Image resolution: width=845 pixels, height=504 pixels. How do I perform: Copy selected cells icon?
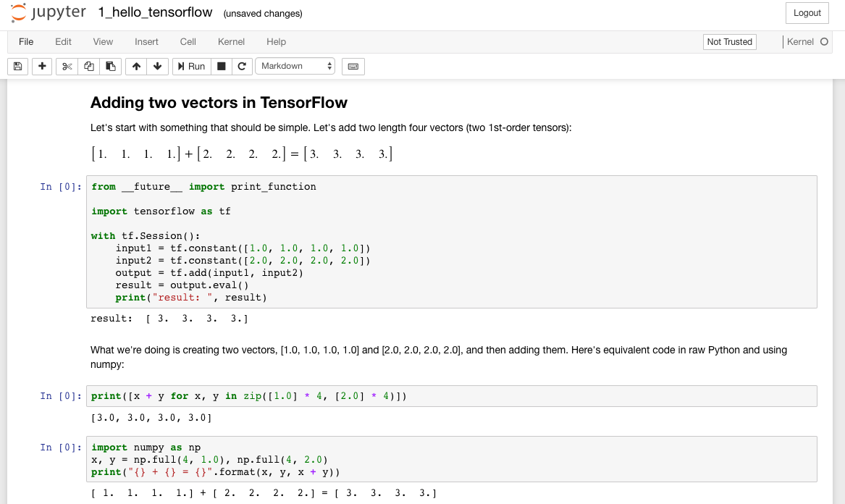click(x=89, y=67)
